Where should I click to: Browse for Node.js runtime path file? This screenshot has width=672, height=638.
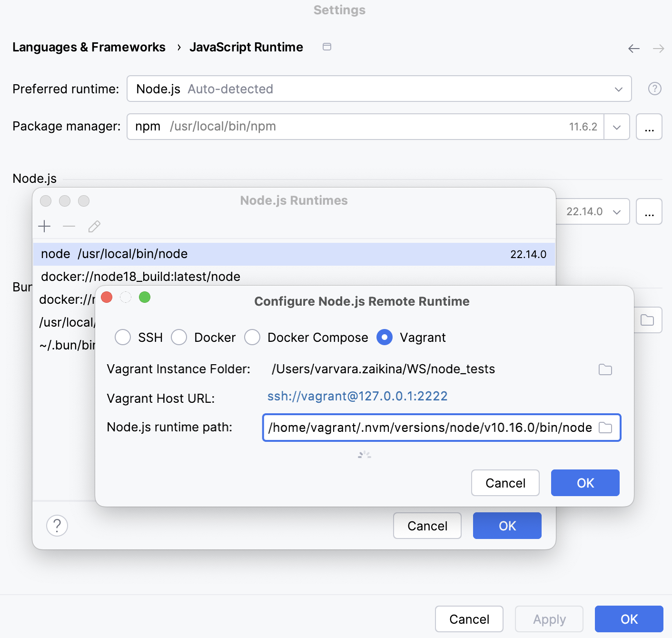tap(605, 428)
